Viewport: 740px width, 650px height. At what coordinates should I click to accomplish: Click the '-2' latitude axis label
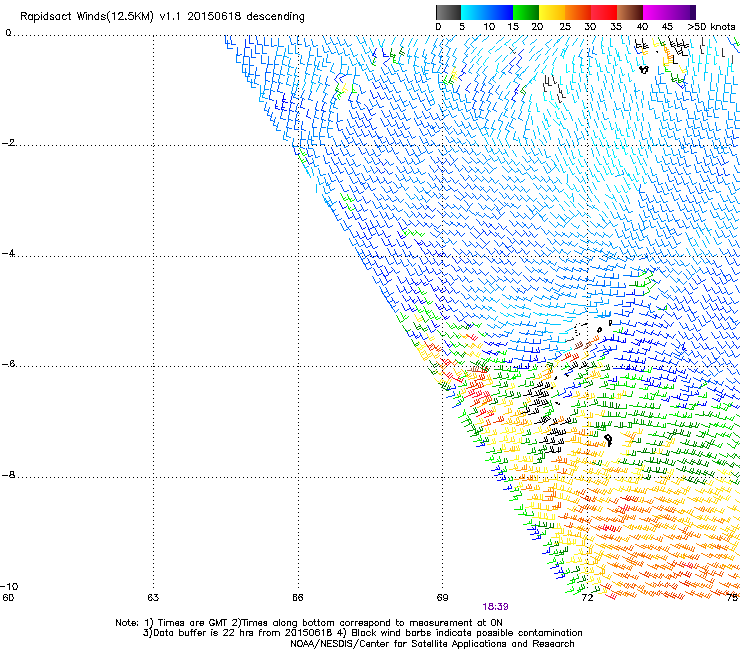8,143
